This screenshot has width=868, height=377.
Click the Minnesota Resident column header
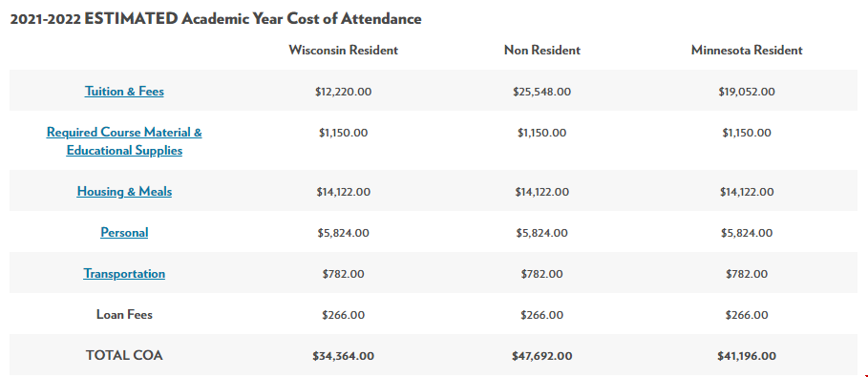tap(747, 51)
